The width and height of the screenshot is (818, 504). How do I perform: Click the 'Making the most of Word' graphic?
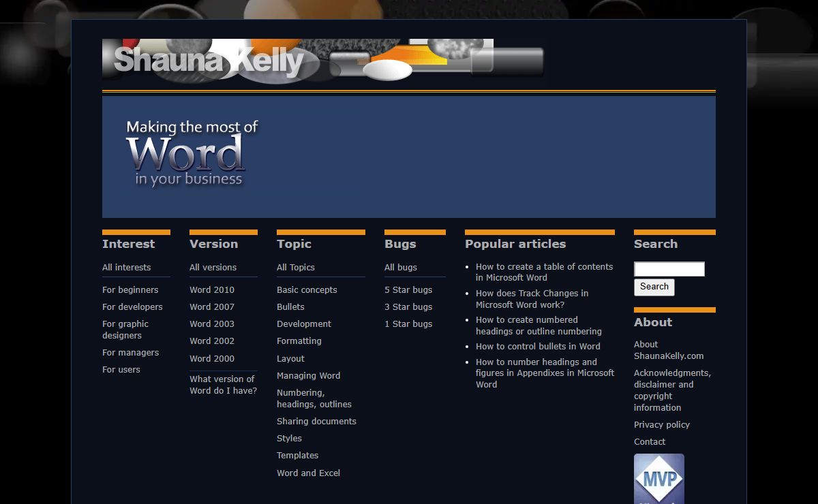tap(192, 154)
